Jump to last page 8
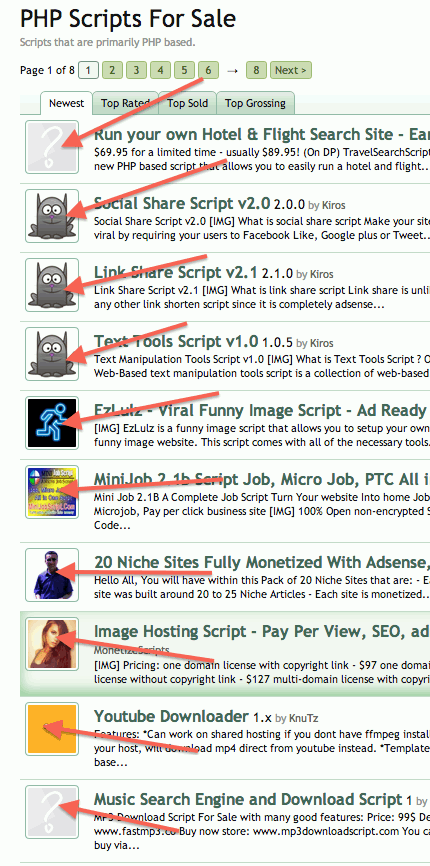Viewport: 430px width, 866px height. pos(256,70)
